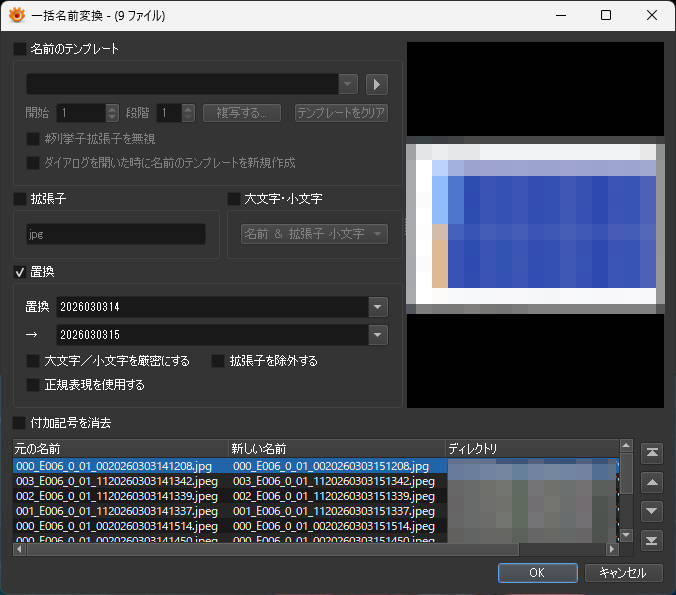Click the move-to-bottom arrow icon
Image resolution: width=676 pixels, height=595 pixels.
coord(652,540)
